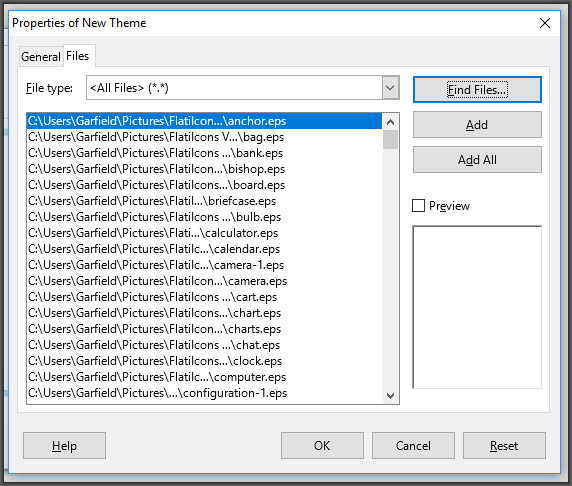Close the Properties of New Theme dialog

click(545, 23)
